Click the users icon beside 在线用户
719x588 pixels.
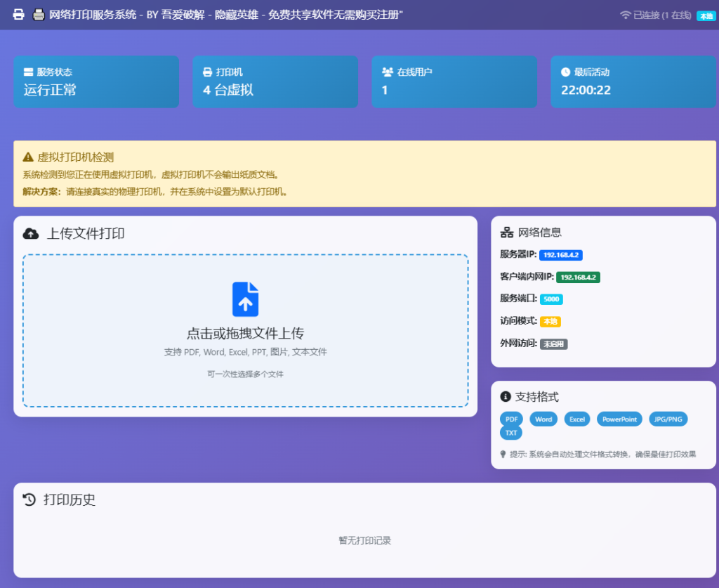click(387, 72)
